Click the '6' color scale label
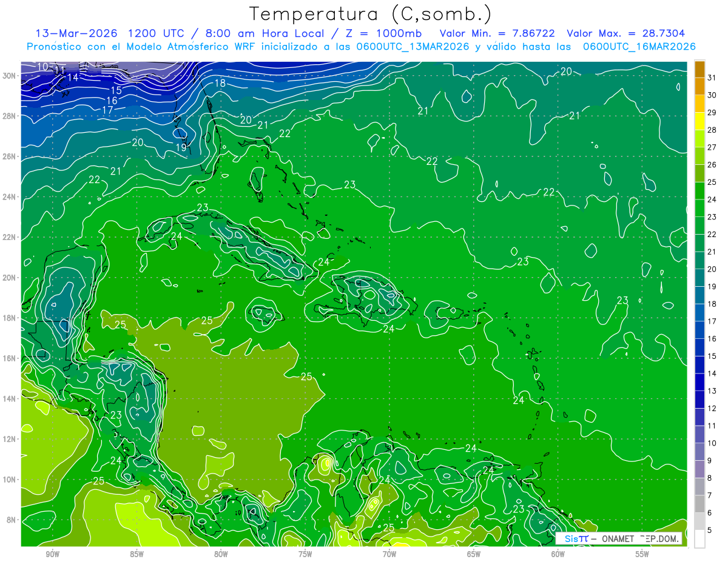 [710, 513]
